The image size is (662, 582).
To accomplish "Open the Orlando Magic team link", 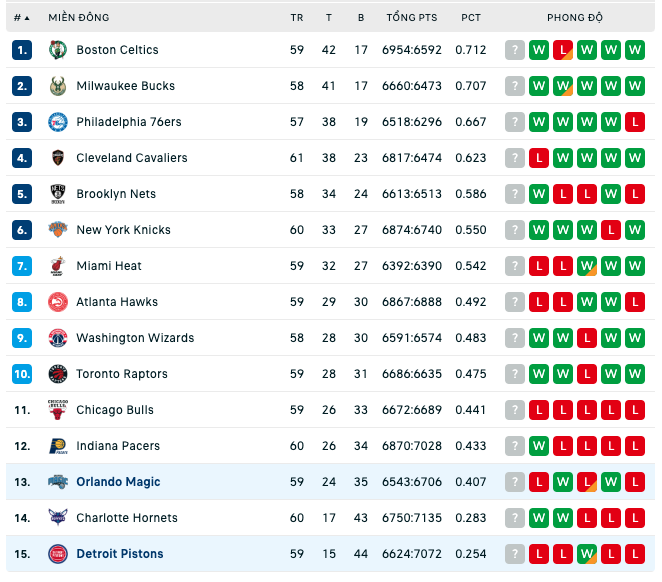I will (x=118, y=482).
